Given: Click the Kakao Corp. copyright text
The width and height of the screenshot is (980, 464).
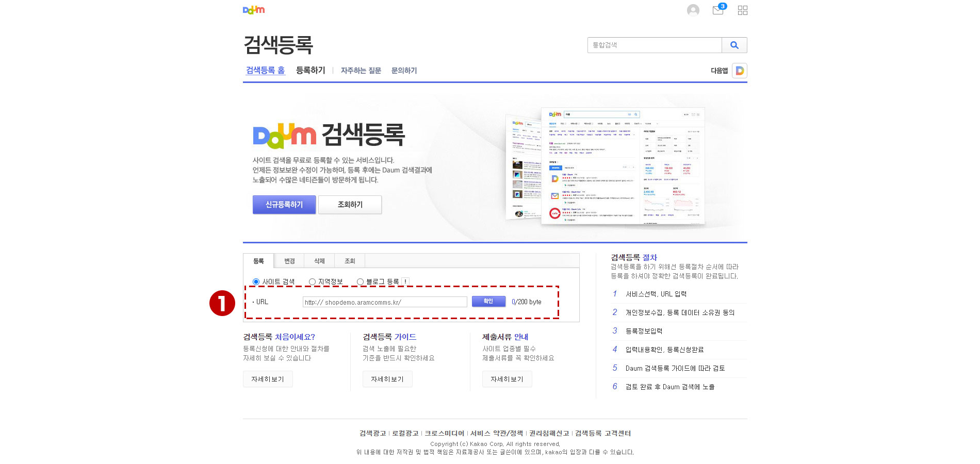Looking at the screenshot, I should [x=495, y=444].
